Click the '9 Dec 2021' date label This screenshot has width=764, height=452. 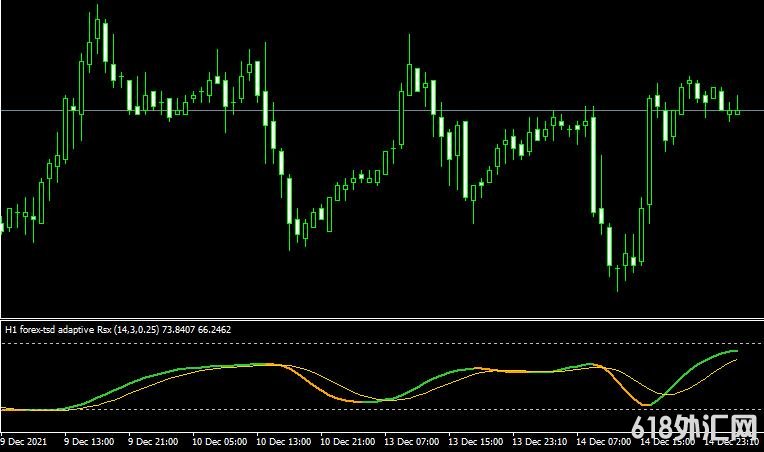pos(24,440)
